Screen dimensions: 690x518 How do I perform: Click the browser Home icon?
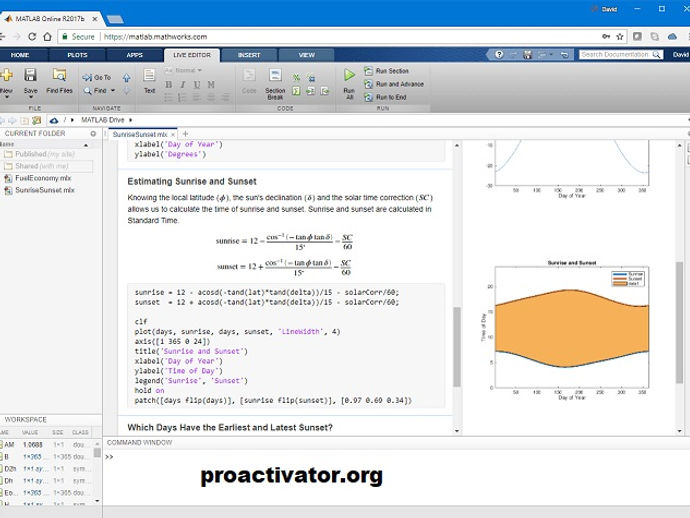[47, 37]
